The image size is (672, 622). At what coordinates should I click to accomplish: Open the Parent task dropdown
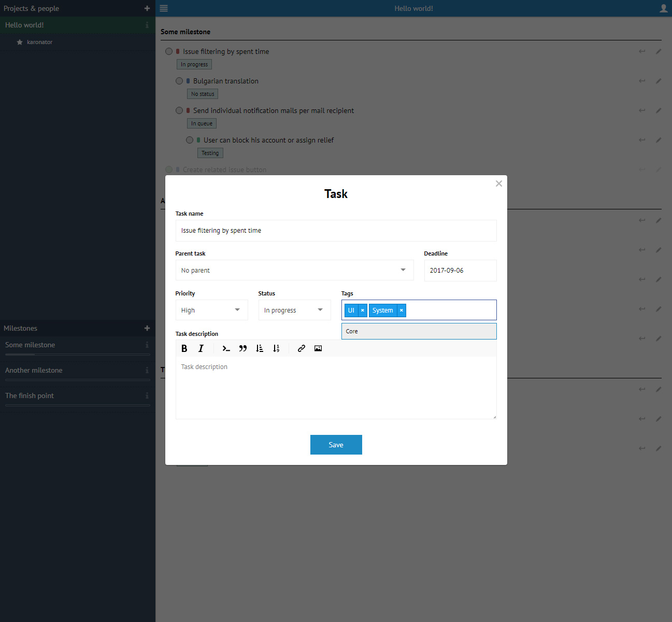(294, 270)
